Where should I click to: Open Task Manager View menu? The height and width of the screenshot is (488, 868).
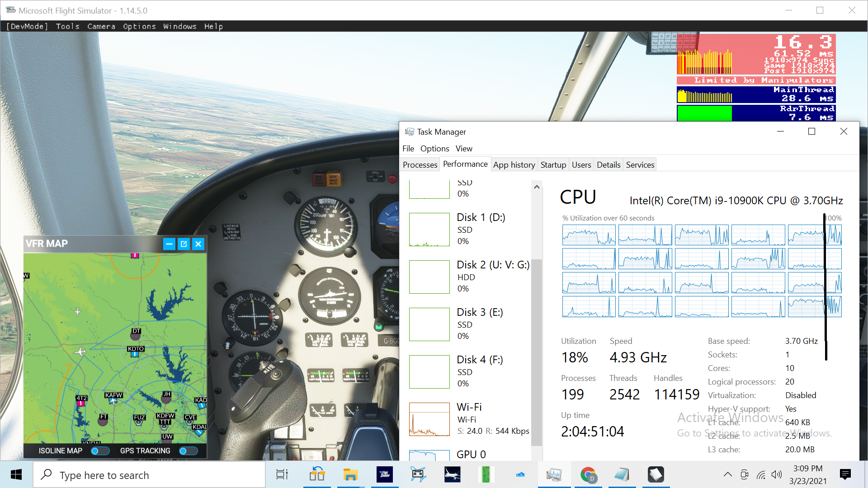point(464,148)
